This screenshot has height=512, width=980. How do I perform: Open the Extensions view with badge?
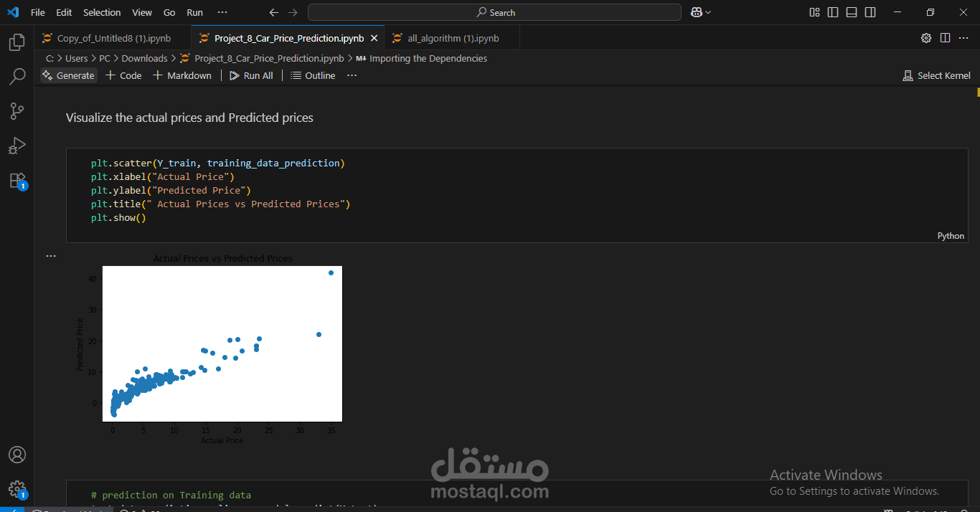[17, 181]
